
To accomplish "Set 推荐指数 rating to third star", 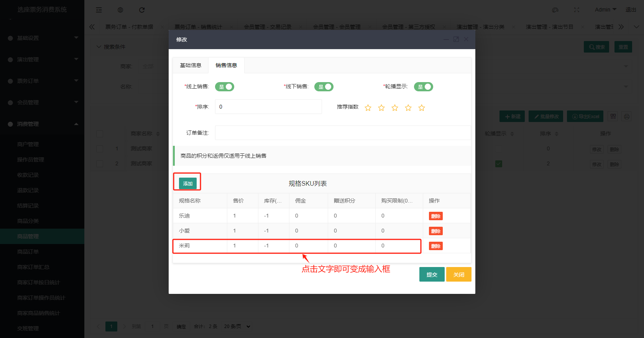I will tap(395, 108).
